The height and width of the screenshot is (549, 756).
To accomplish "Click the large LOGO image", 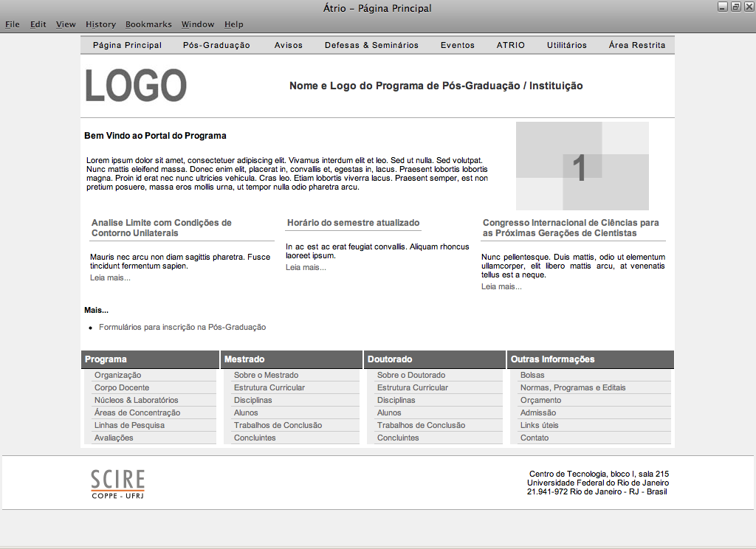I will click(136, 86).
